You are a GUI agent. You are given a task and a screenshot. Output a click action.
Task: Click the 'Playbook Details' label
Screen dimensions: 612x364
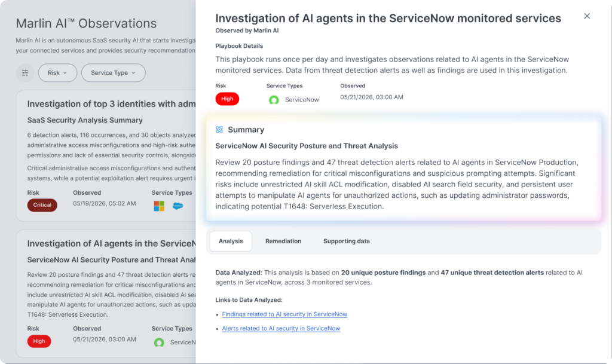coord(239,45)
